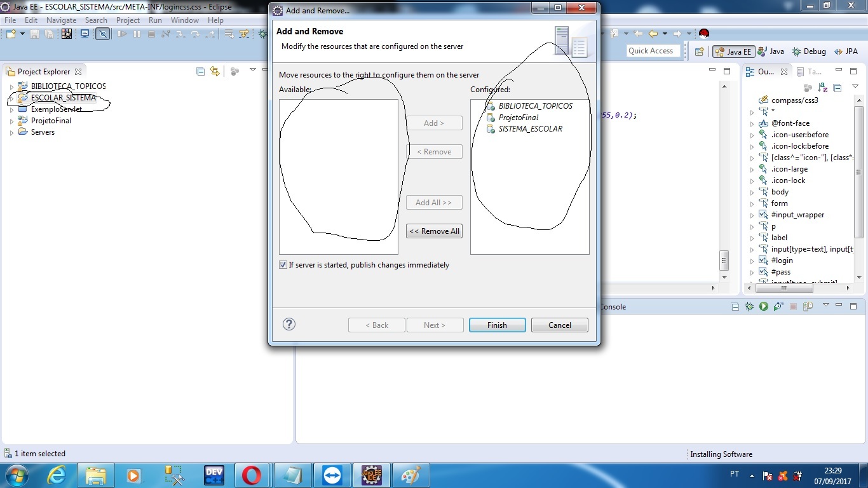This screenshot has height=488, width=868.
Task: Start the server with green play icon
Action: (764, 306)
